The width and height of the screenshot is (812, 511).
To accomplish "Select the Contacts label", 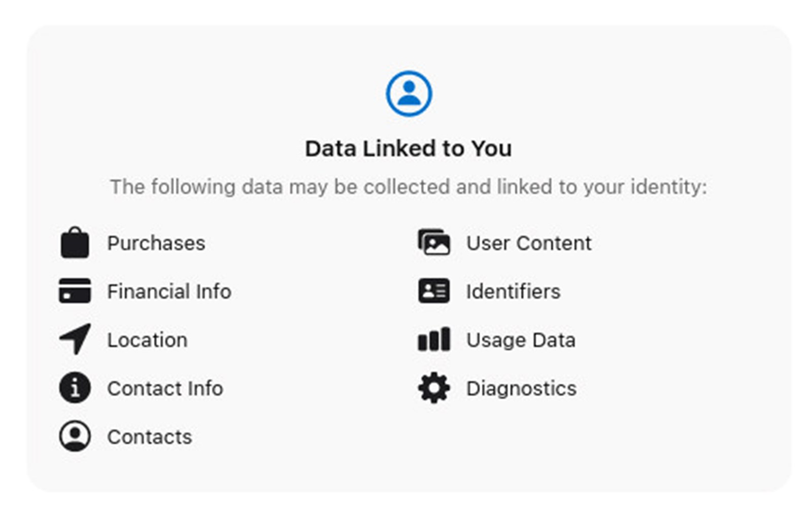I will click(x=150, y=437).
